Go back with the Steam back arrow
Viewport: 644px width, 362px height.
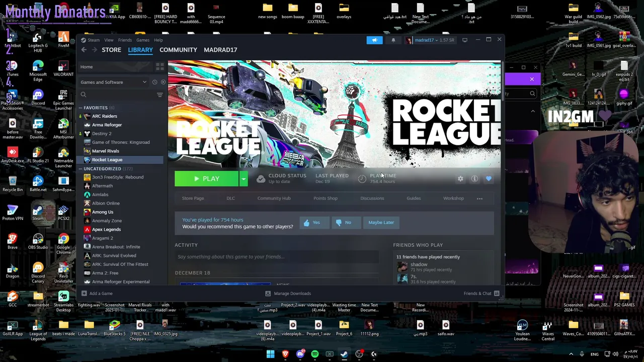click(x=84, y=50)
